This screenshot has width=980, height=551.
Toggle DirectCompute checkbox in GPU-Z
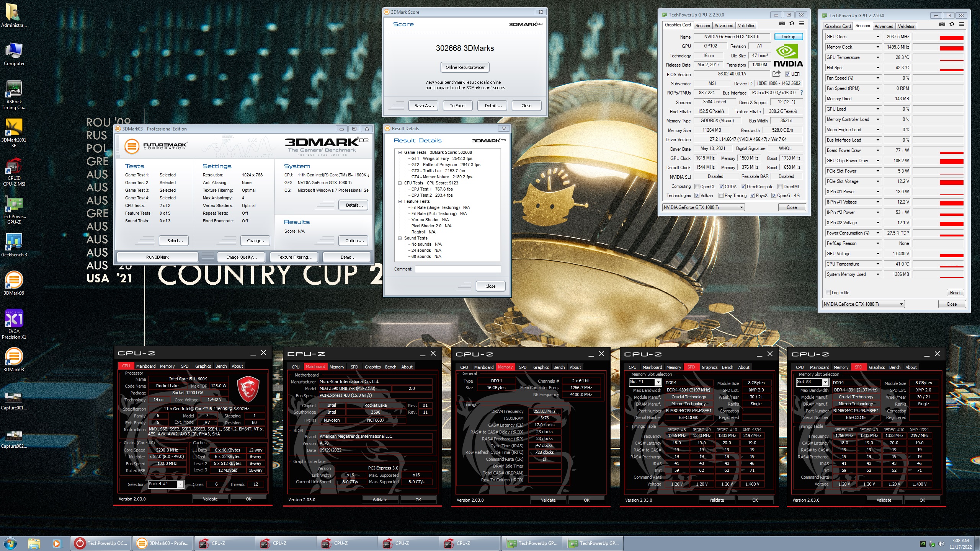point(743,187)
